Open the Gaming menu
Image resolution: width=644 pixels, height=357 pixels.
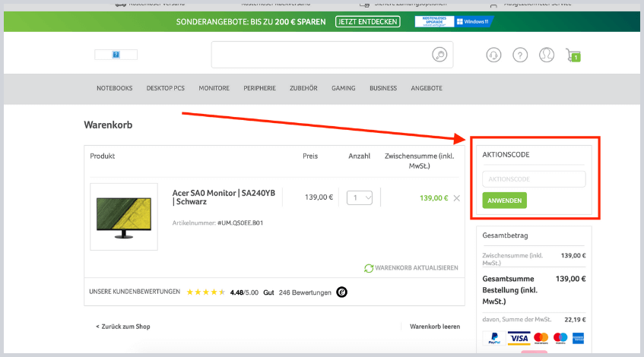(x=344, y=88)
